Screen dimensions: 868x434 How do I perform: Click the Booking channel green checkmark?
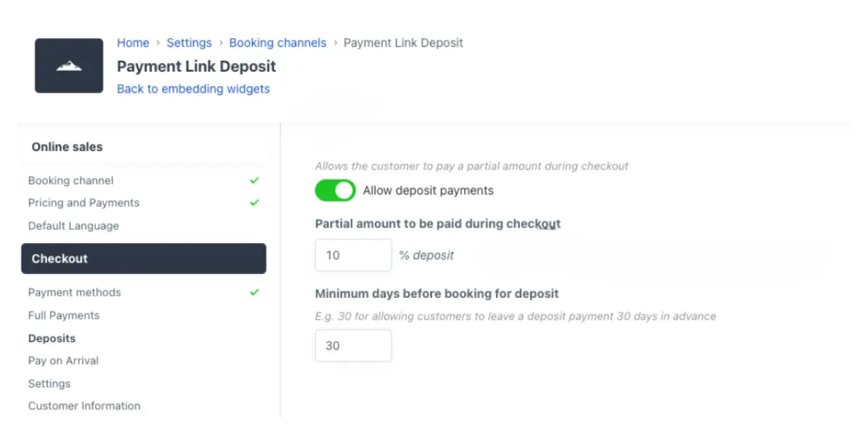point(254,180)
